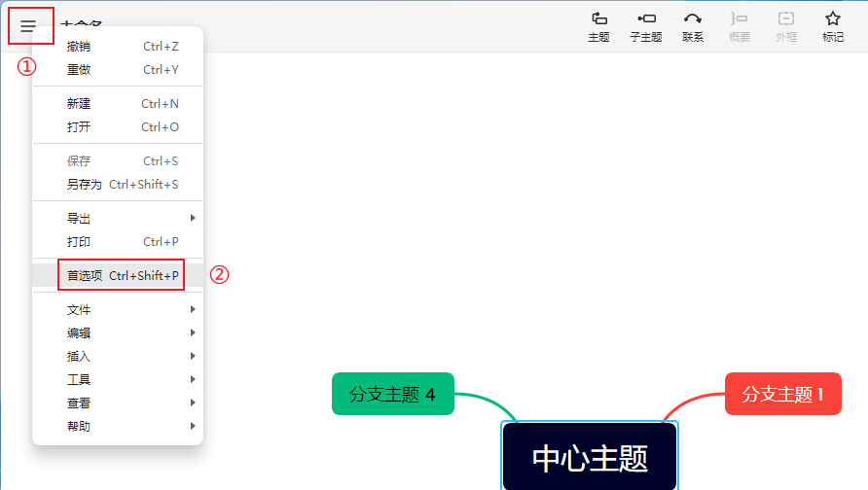Expand the 工具 tools submenu

click(118, 380)
